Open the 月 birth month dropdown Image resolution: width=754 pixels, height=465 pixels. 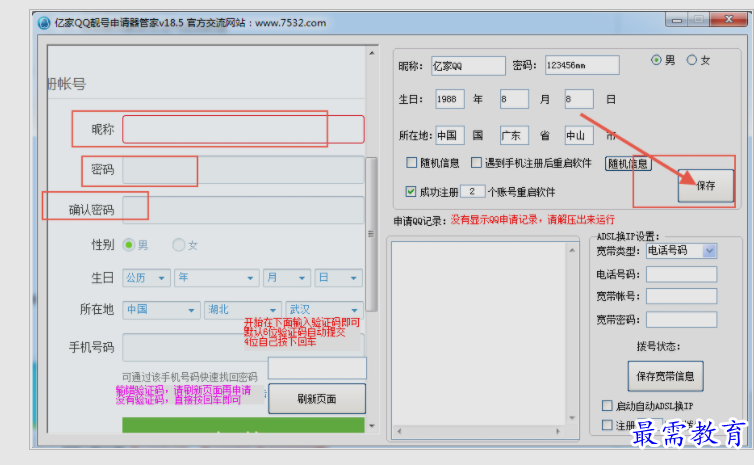[287, 278]
